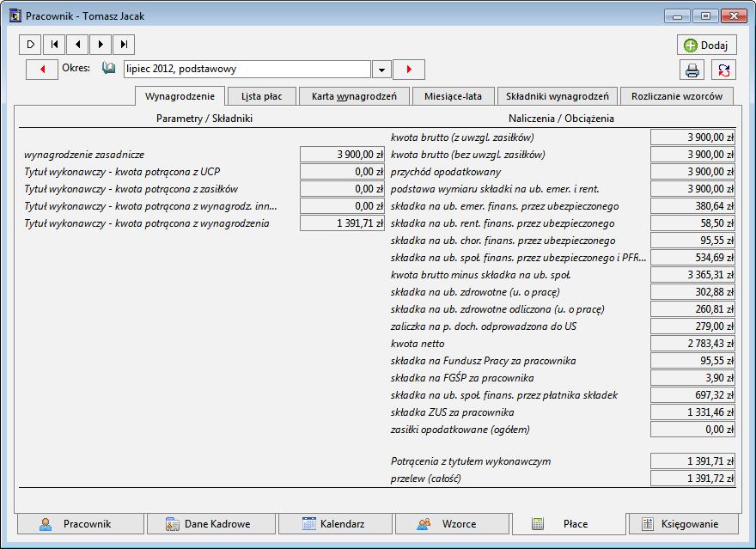
Task: Click the red refresh icon
Action: click(x=723, y=70)
